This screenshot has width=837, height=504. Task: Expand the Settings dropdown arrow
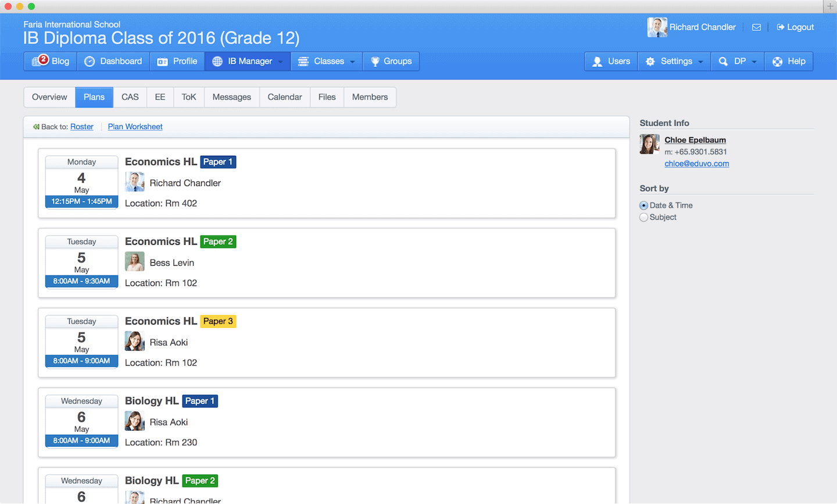(x=700, y=62)
